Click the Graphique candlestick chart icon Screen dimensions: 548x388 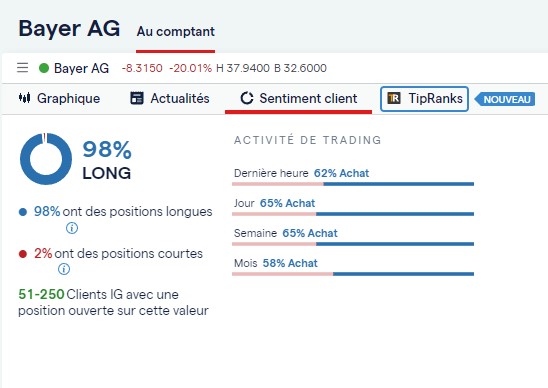tap(24, 98)
